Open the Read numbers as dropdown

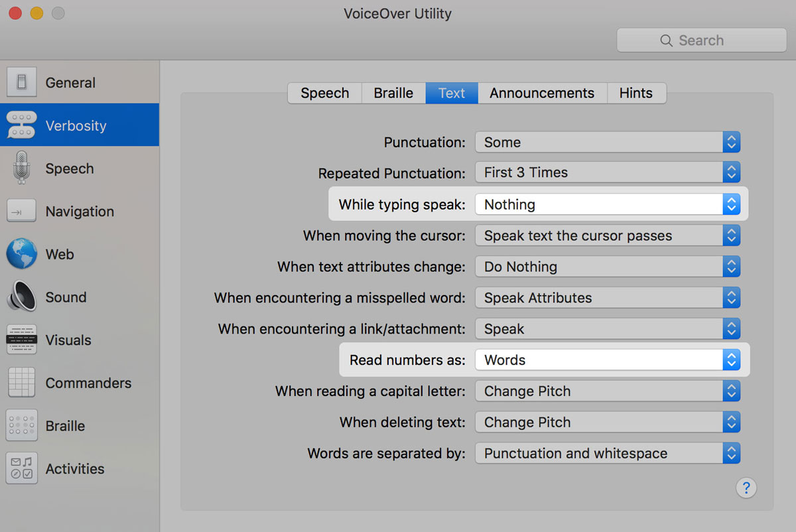(607, 360)
